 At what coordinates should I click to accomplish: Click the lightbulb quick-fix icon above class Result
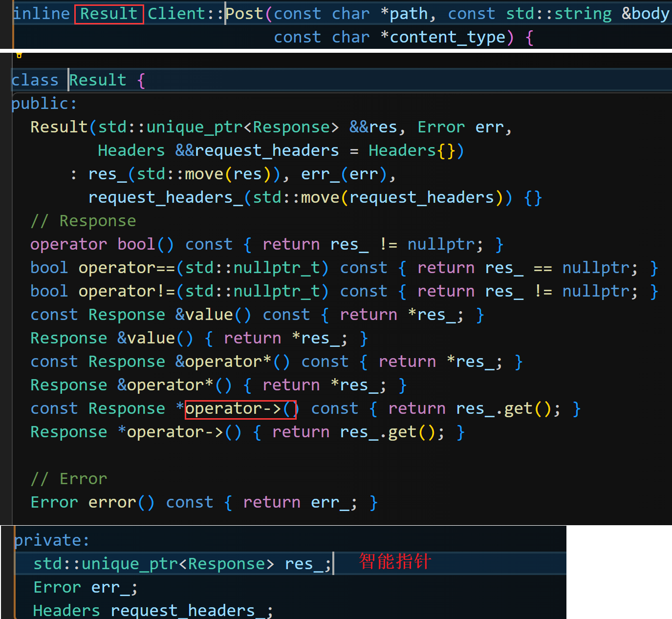19,55
